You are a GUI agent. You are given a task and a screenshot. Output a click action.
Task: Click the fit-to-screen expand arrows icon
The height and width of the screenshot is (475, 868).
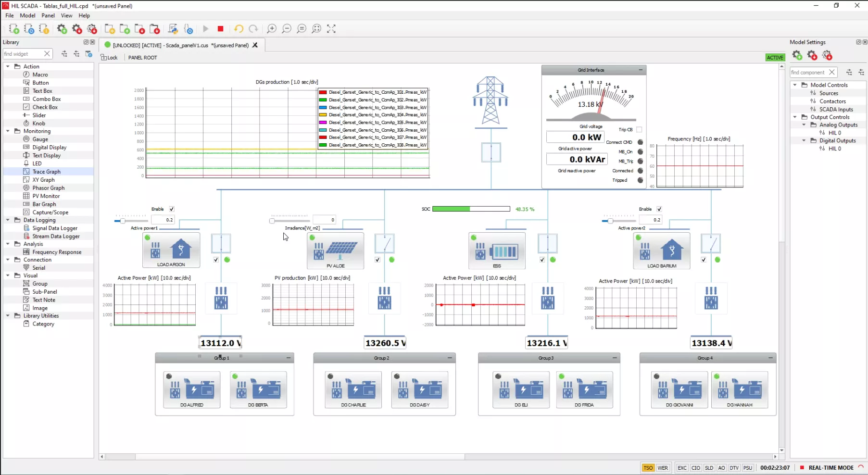331,29
